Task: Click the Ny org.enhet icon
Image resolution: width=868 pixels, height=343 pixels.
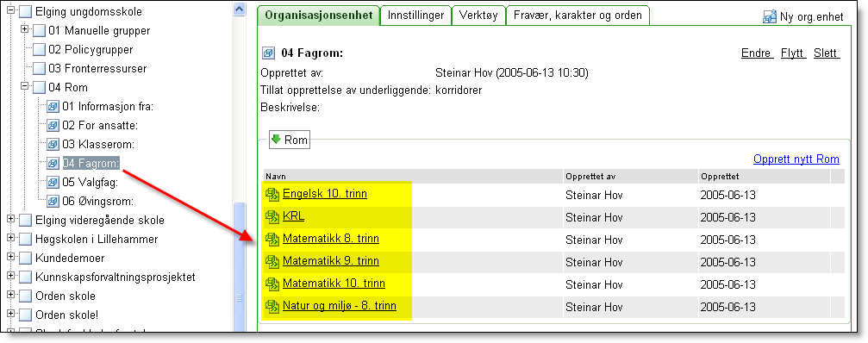Action: coord(770,16)
